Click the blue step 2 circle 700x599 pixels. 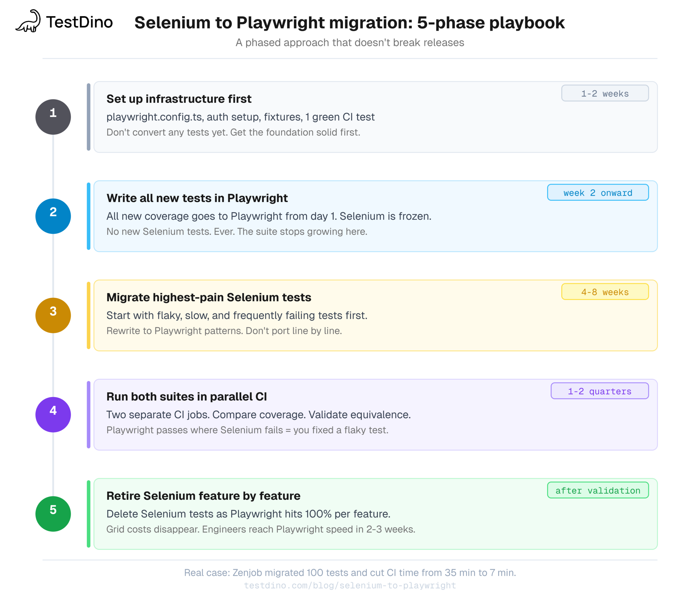click(53, 216)
